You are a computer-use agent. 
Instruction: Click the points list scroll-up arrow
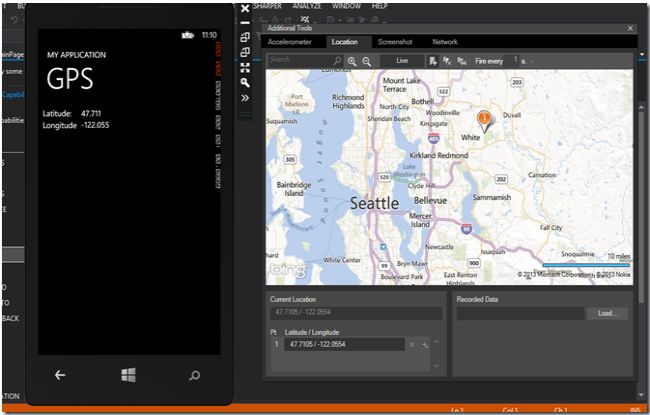click(436, 342)
